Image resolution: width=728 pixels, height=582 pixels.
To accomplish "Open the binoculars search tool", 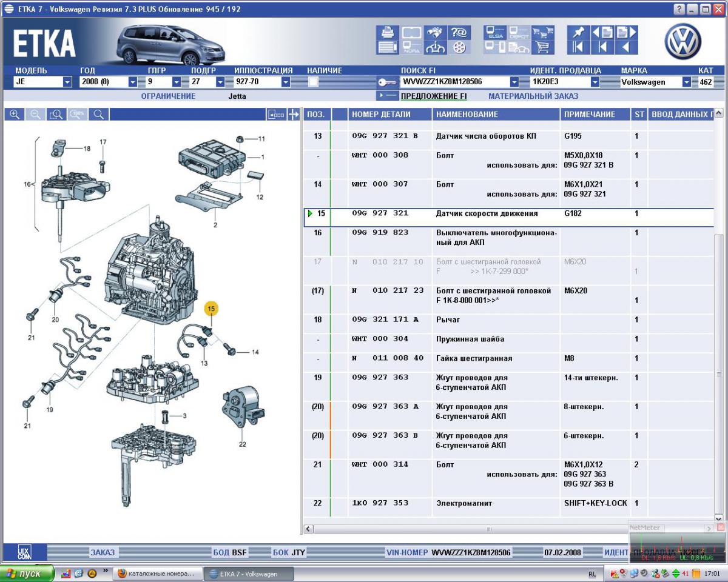I will (435, 33).
